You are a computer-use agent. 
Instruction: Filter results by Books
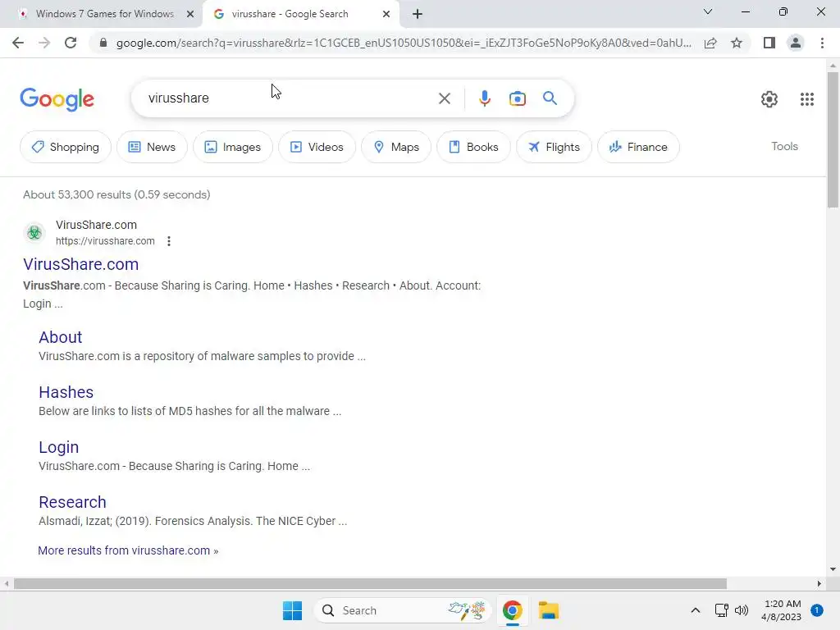point(473,147)
